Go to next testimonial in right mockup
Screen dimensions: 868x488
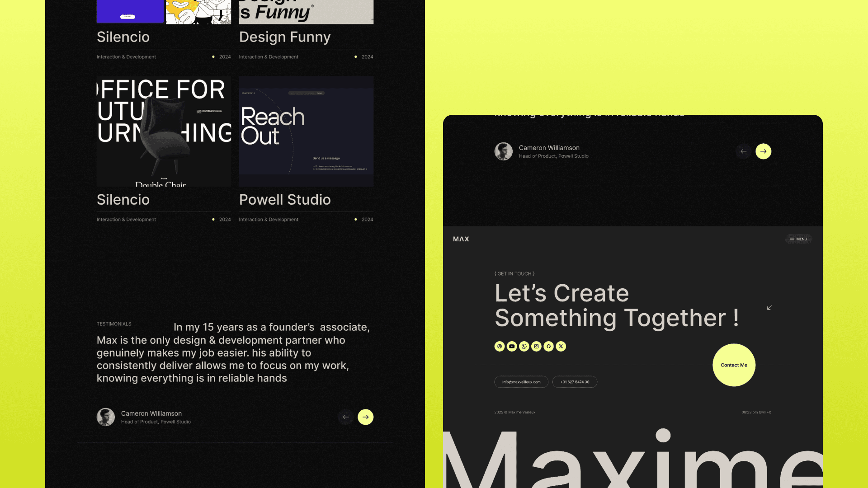click(x=764, y=151)
